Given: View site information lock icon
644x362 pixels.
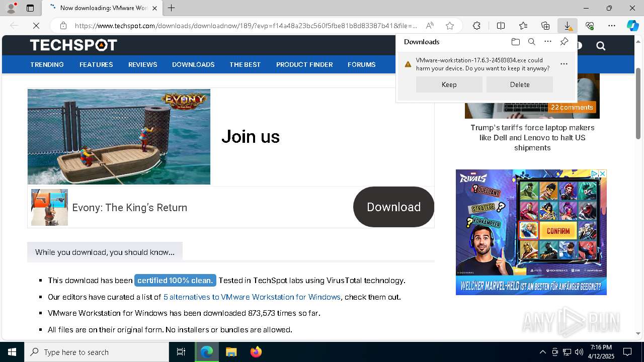Looking at the screenshot, I should tap(63, 26).
